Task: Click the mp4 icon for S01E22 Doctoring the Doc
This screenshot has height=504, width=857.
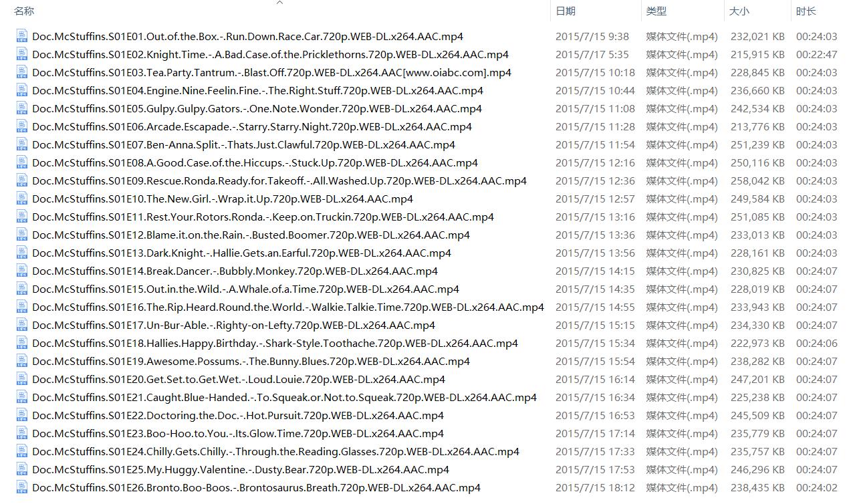Action: pyautogui.click(x=22, y=415)
